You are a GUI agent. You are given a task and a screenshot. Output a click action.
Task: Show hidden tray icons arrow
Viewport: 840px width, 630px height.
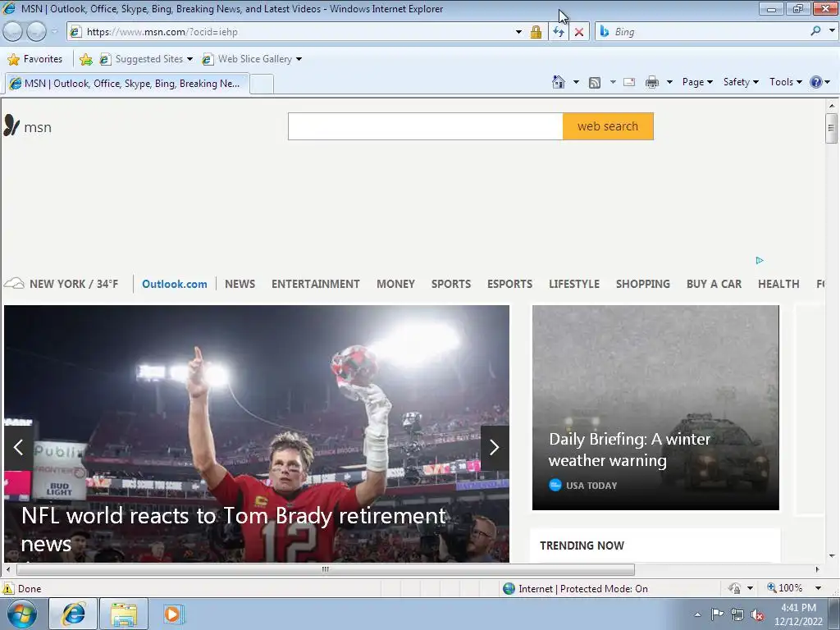coord(697,615)
